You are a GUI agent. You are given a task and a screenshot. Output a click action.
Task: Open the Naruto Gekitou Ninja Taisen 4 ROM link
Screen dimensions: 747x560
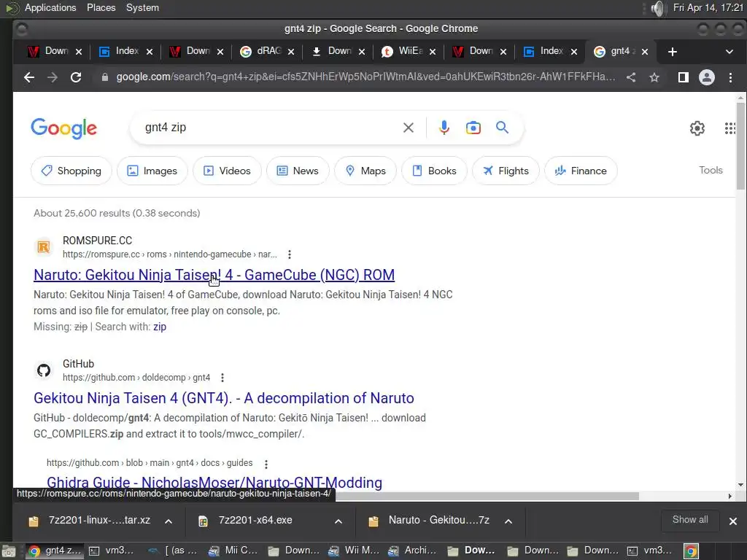pyautogui.click(x=214, y=275)
